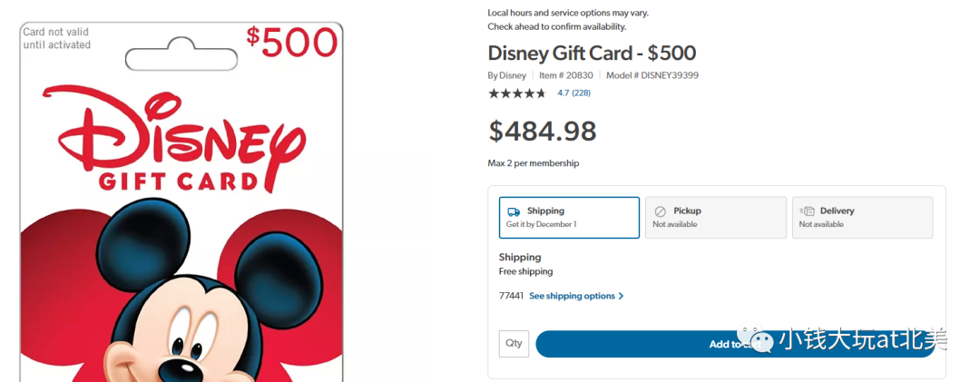The image size is (980, 382).
Task: Click the By Disney brand text
Action: (506, 75)
